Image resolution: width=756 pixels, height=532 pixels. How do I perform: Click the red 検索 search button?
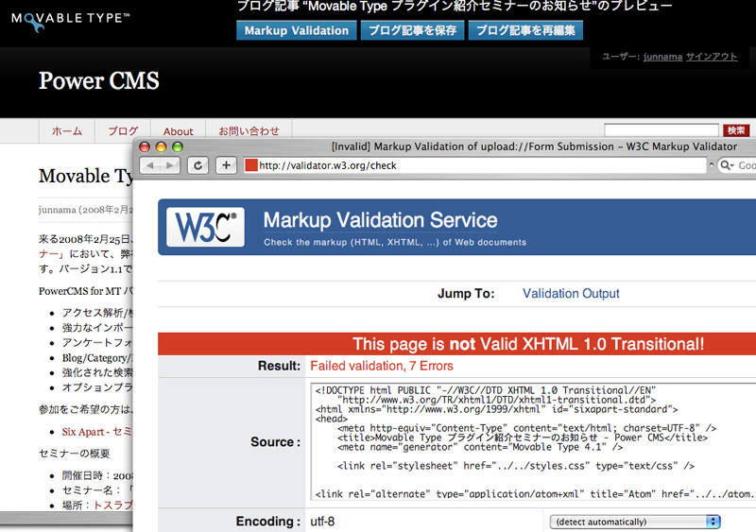click(x=736, y=130)
